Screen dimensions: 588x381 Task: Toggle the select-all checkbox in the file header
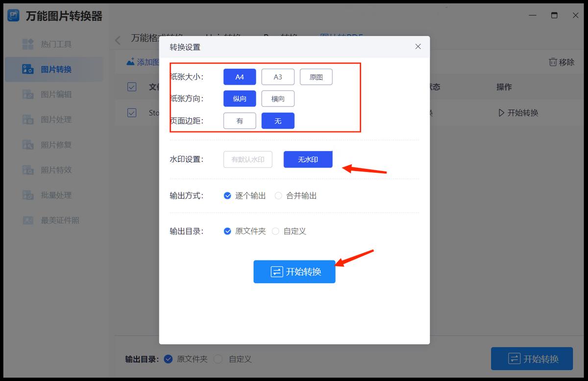pyautogui.click(x=131, y=86)
